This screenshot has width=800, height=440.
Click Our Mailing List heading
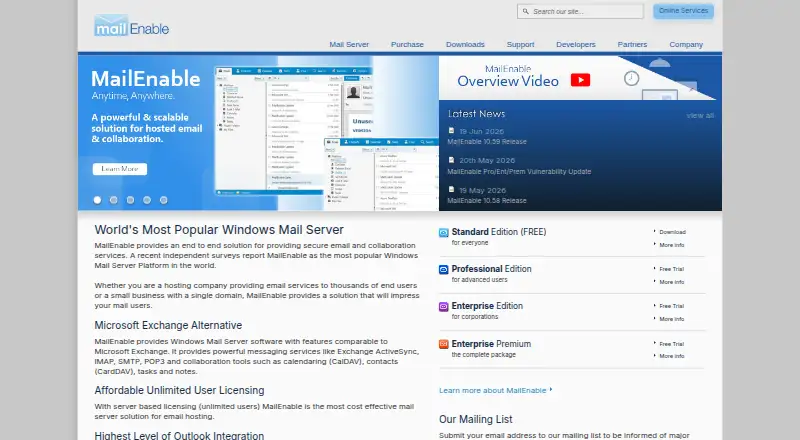(476, 420)
